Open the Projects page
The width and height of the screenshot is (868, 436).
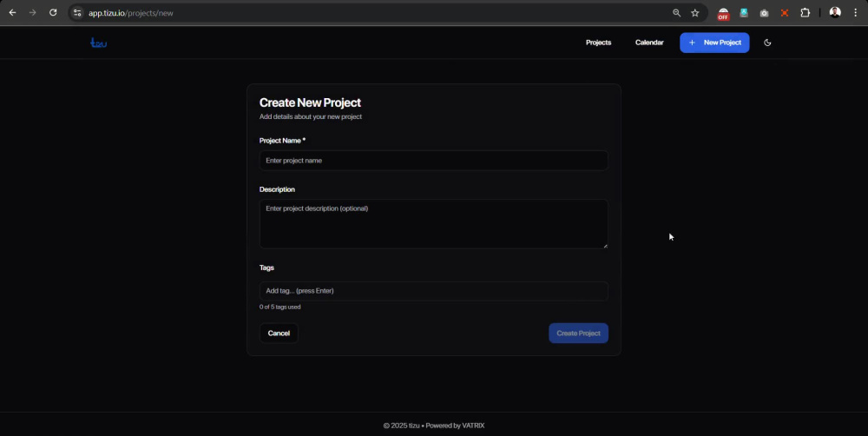pyautogui.click(x=598, y=43)
